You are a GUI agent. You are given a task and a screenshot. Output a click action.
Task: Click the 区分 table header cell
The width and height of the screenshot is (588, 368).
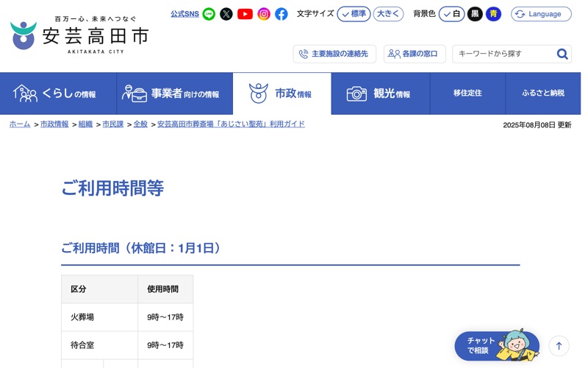99,289
